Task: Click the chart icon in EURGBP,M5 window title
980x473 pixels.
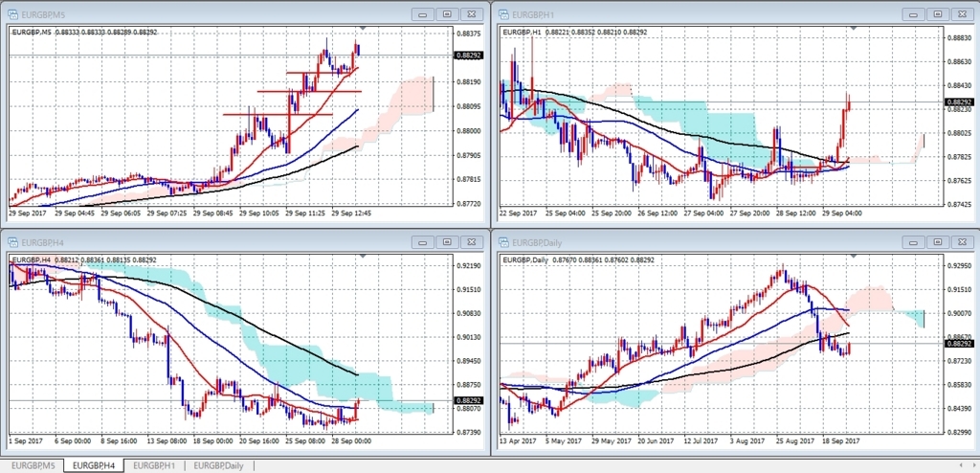Action: click(13, 13)
